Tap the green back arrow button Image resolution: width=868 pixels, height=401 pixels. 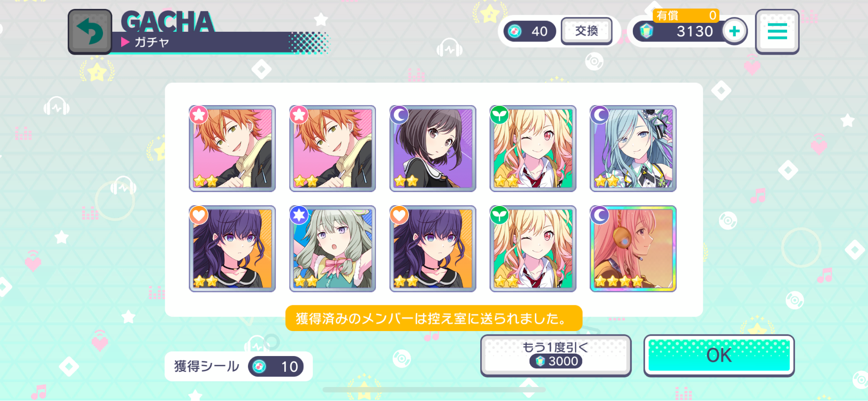pyautogui.click(x=90, y=32)
